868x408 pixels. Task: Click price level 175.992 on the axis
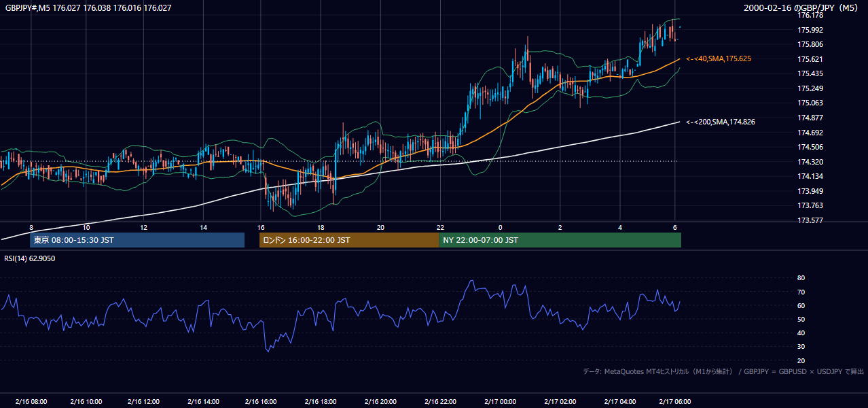tap(810, 30)
